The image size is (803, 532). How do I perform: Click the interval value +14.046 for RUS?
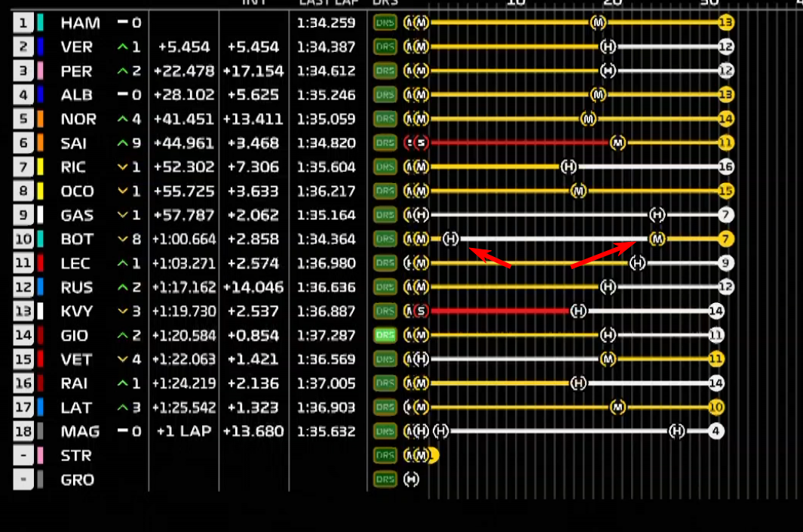[253, 287]
